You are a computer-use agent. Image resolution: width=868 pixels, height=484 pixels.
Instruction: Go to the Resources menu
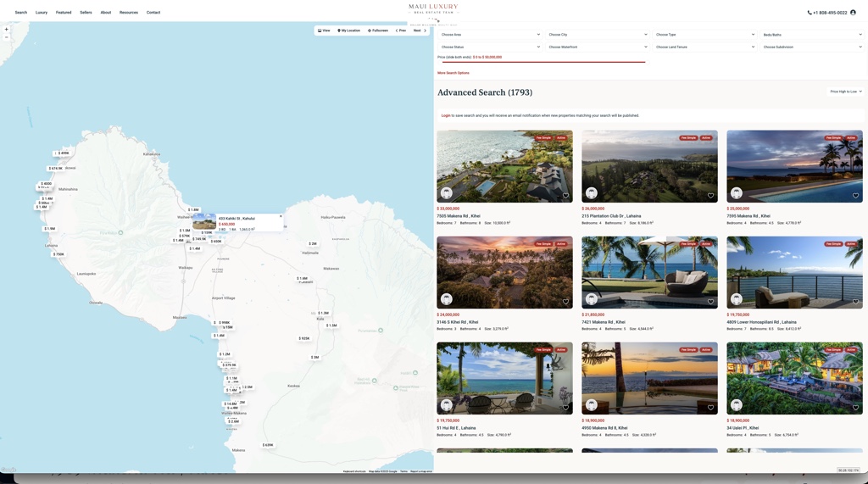click(129, 13)
